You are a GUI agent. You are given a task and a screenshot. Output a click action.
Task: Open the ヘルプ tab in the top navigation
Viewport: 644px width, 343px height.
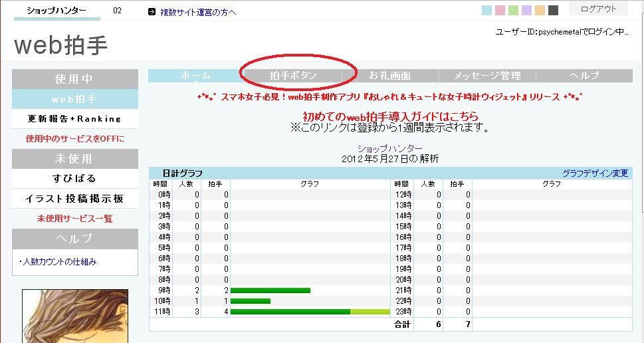(x=584, y=76)
